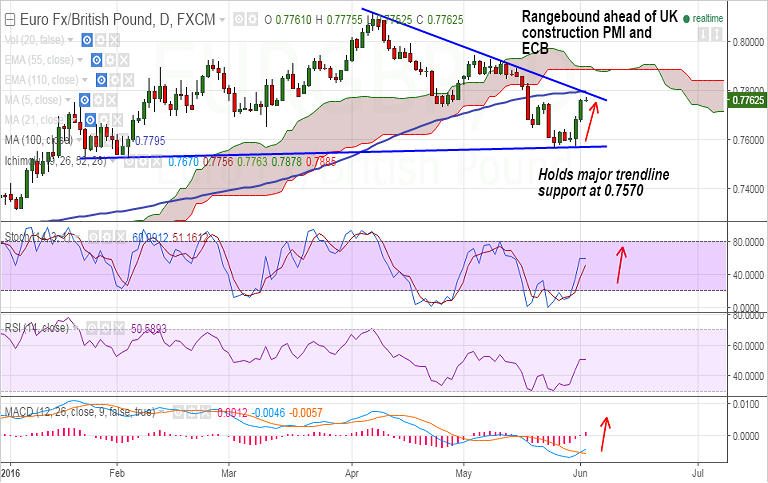Viewport: 768px width, 483px height.
Task: Click the Ichimoku value 0.7670
Action: click(183, 162)
